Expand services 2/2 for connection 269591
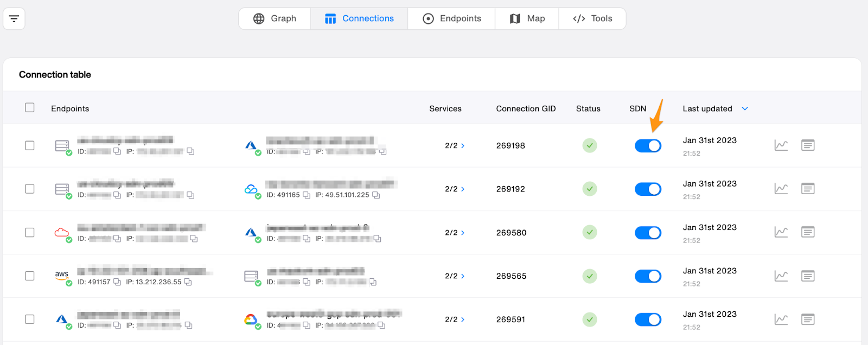 point(455,320)
